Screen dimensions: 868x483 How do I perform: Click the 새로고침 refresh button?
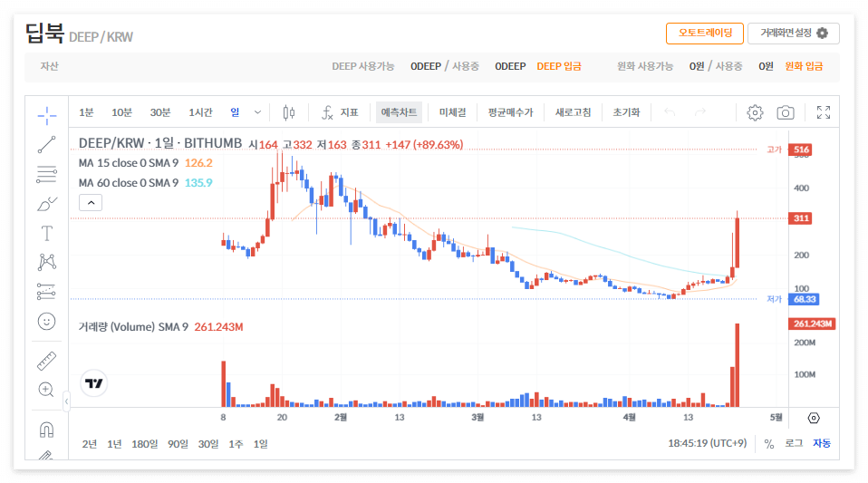[x=573, y=112]
